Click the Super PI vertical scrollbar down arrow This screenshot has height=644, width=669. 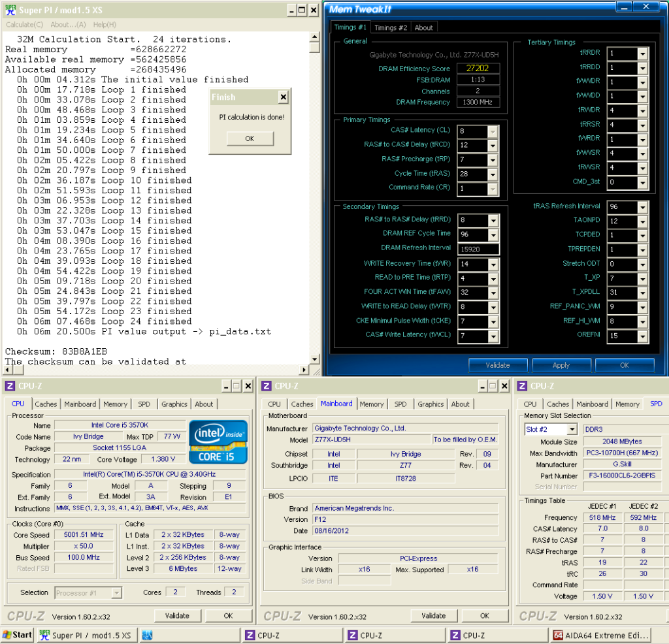pyautogui.click(x=314, y=359)
